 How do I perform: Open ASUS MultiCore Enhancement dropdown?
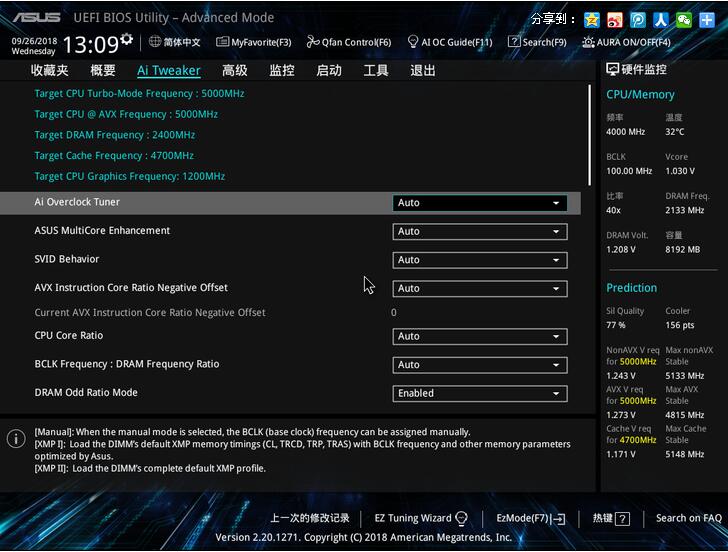pos(480,232)
